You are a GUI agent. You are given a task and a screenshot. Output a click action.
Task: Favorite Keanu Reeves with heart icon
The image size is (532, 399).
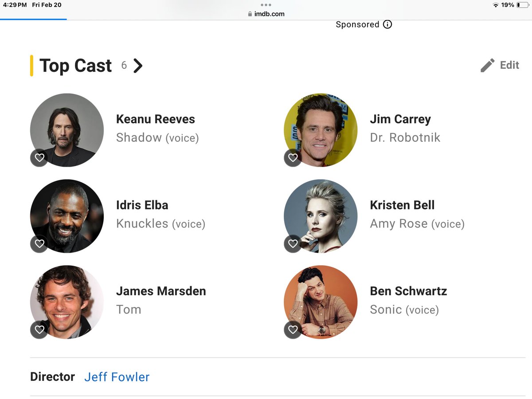coord(39,158)
